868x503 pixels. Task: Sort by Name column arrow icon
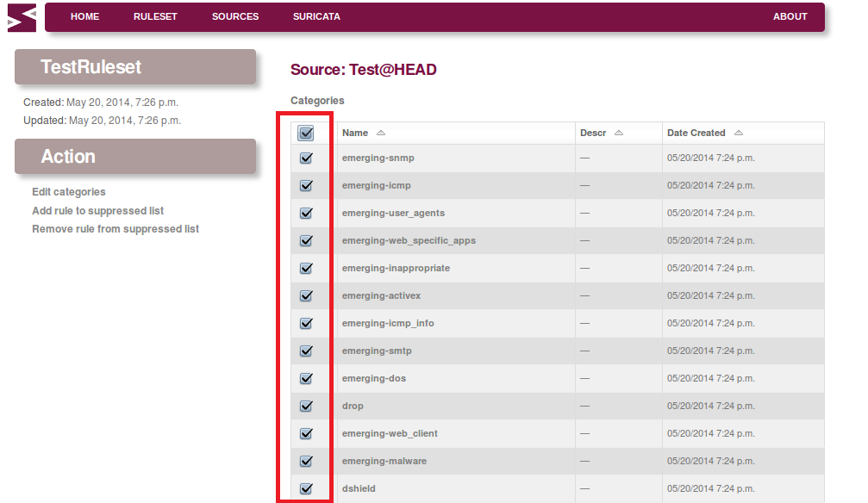point(381,133)
